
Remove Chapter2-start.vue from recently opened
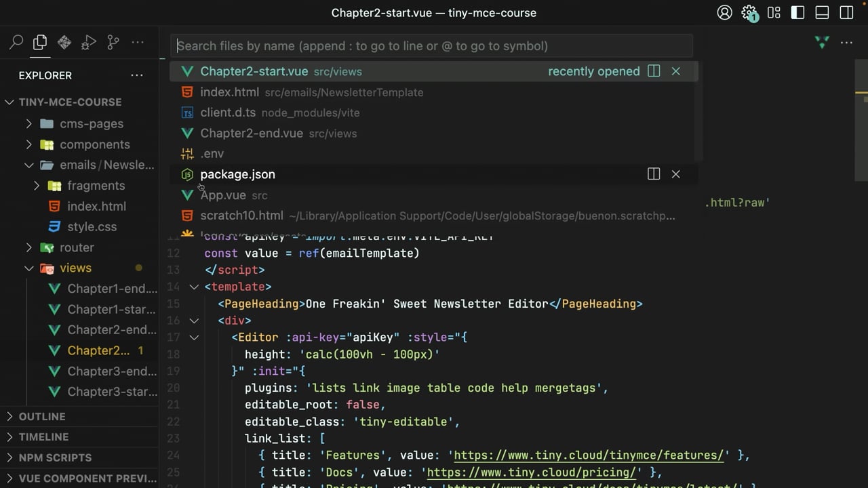[675, 71]
